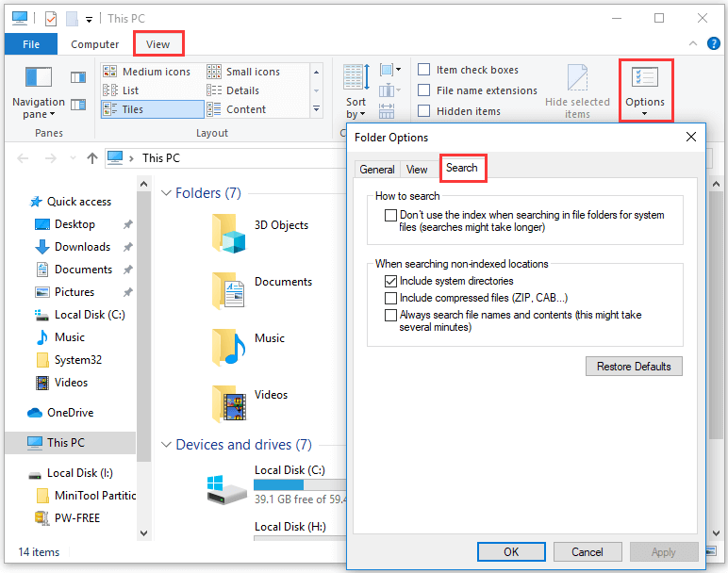Toggle the Hidden items checkbox
This screenshot has height=573, width=728.
coord(424,111)
